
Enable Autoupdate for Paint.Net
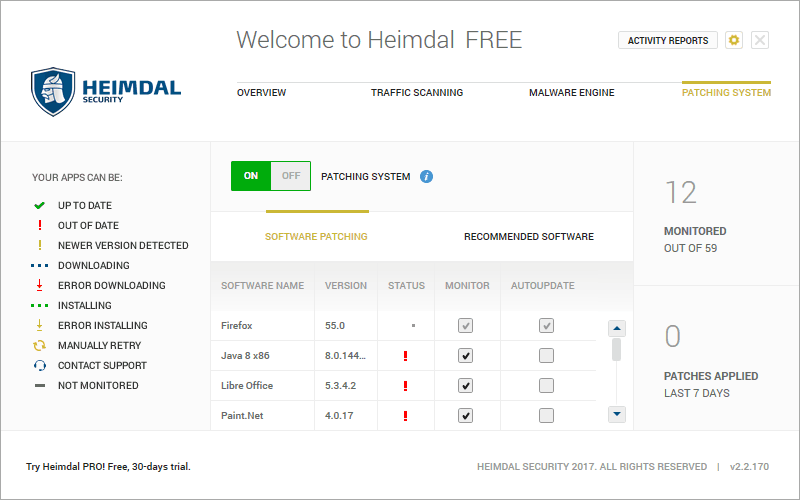[546, 416]
